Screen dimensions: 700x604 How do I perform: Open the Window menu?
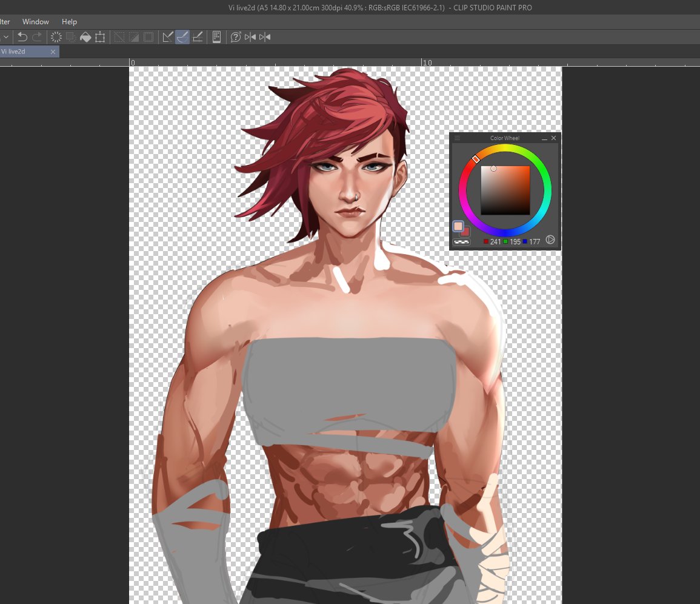36,21
